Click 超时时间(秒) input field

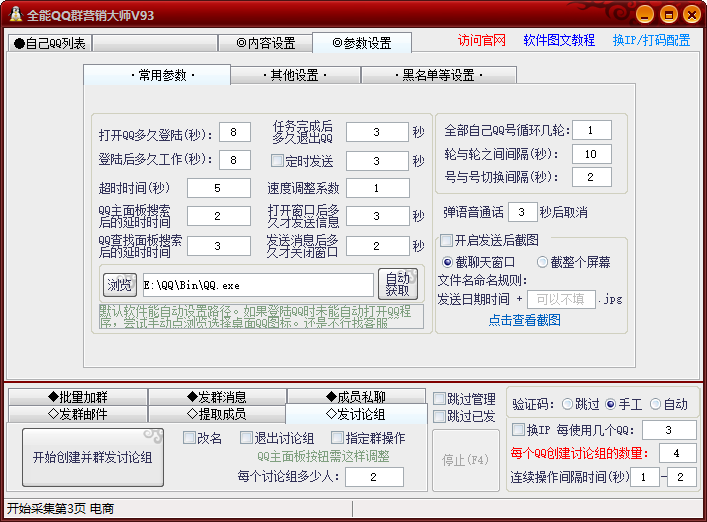tap(219, 188)
